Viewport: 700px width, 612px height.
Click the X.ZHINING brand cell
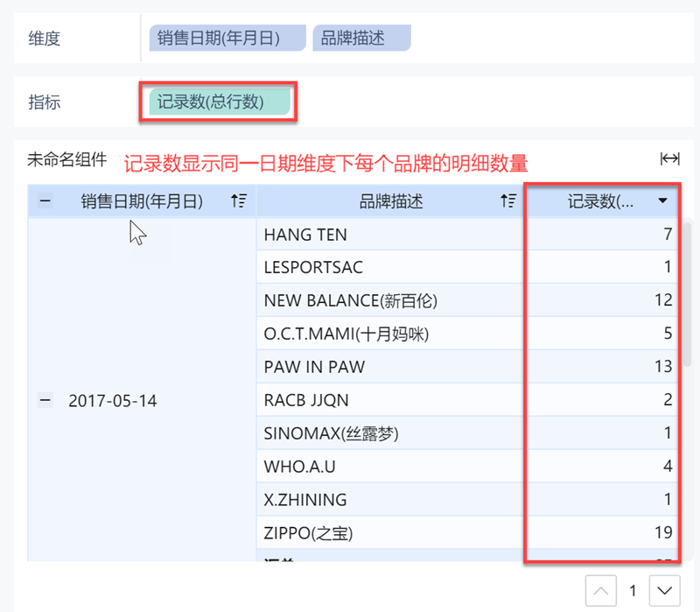(390, 499)
